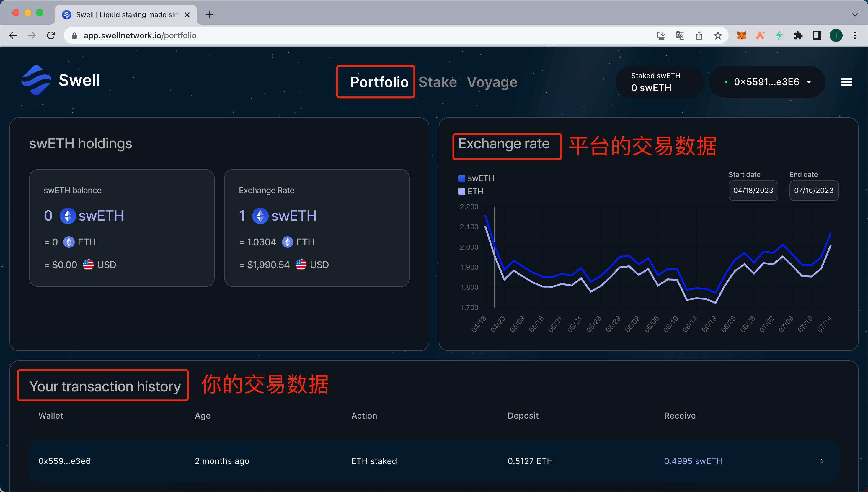Click the Start date field 04/18/2023
The image size is (868, 492).
pyautogui.click(x=753, y=190)
